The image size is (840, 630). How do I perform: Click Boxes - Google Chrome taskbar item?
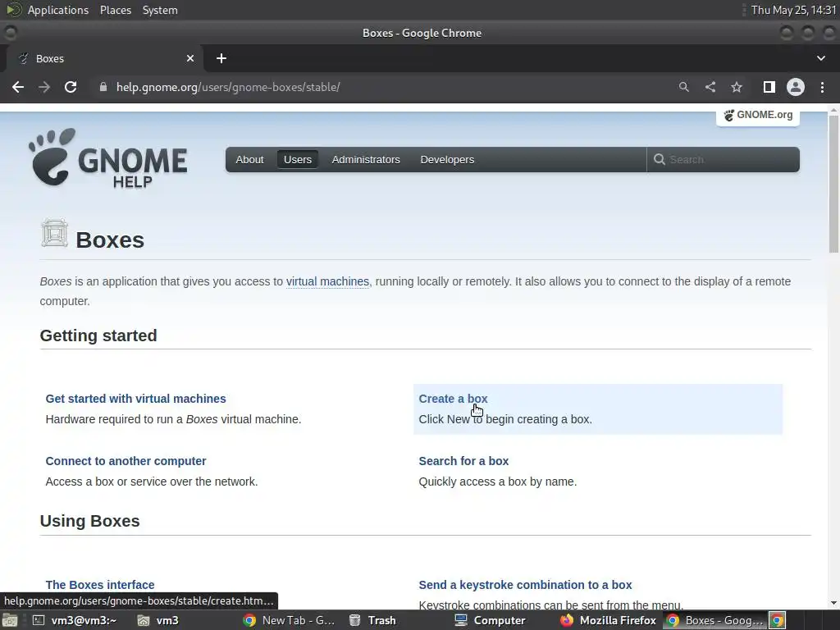pos(714,620)
